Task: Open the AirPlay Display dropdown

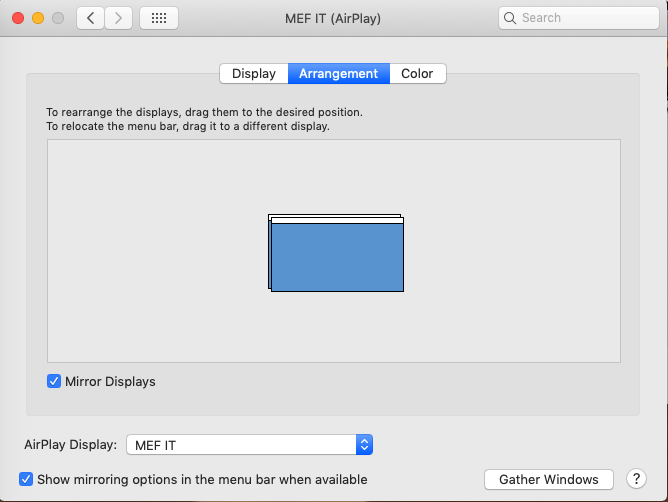Action: pyautogui.click(x=250, y=445)
